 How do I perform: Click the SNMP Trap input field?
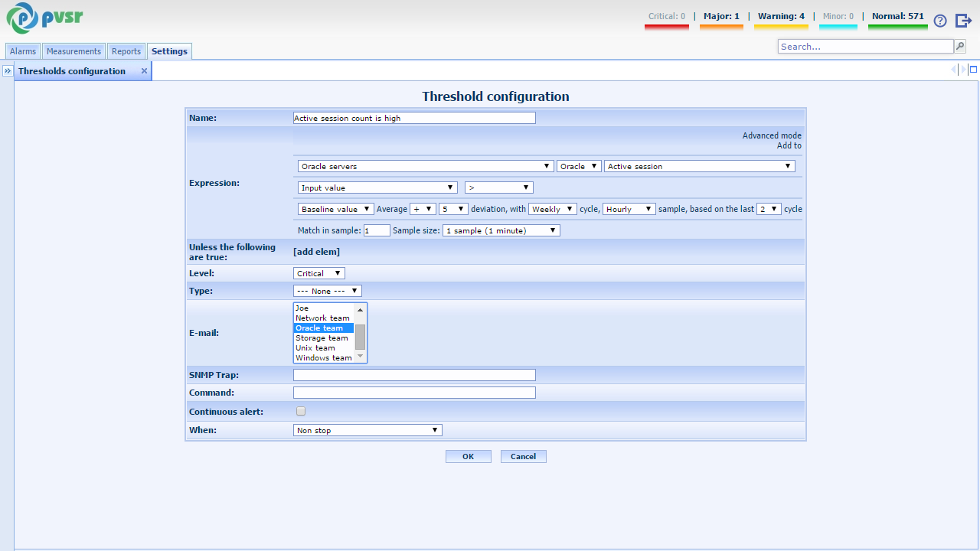[x=414, y=375]
